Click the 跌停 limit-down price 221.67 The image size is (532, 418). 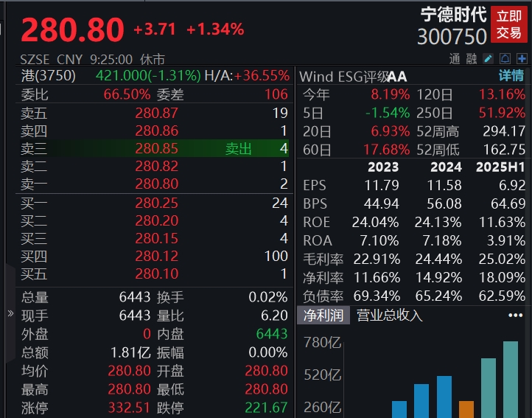click(266, 408)
